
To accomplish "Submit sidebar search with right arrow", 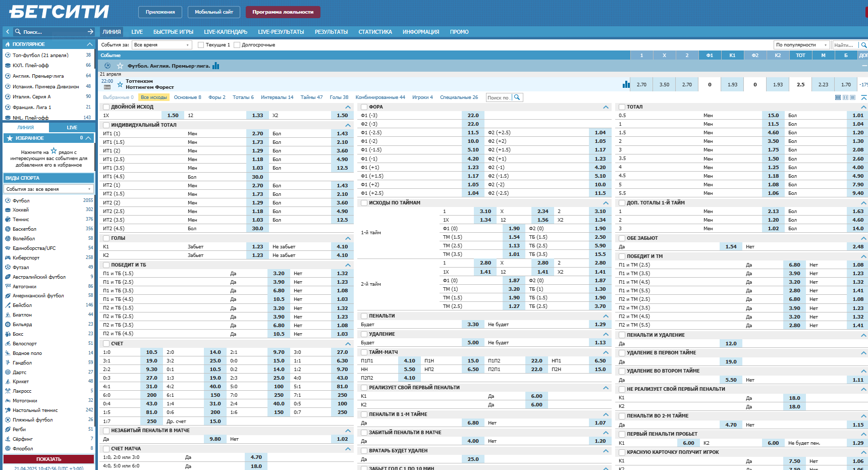I will pyautogui.click(x=90, y=32).
